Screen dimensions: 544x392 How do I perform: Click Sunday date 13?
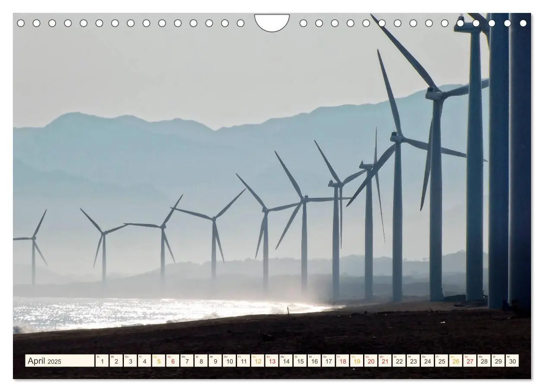pos(272,361)
